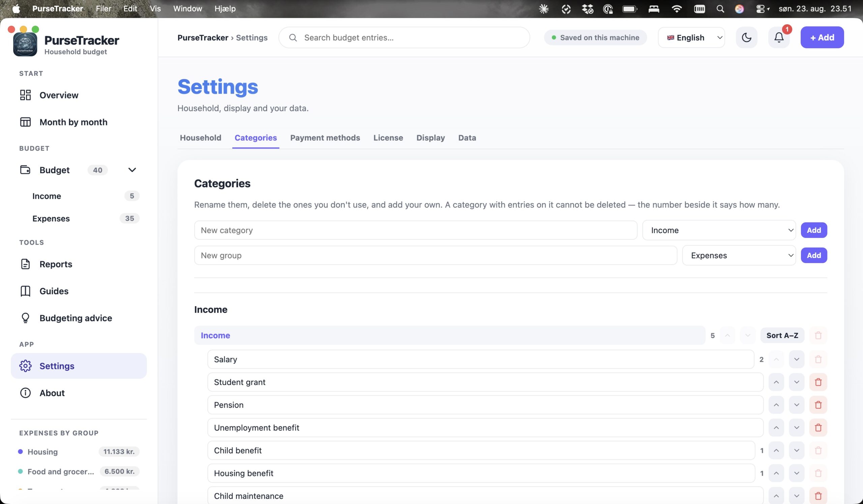The width and height of the screenshot is (863, 504).
Task: Move Child maintenance category up
Action: click(776, 496)
